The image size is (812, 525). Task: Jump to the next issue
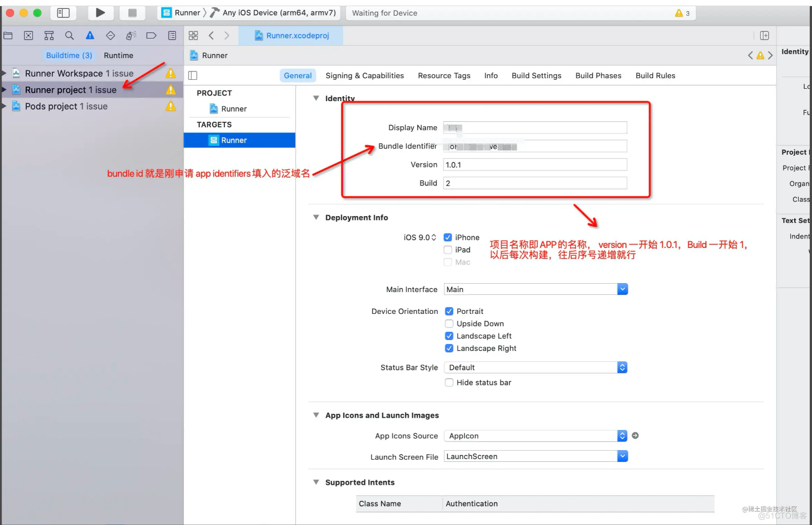(x=770, y=55)
